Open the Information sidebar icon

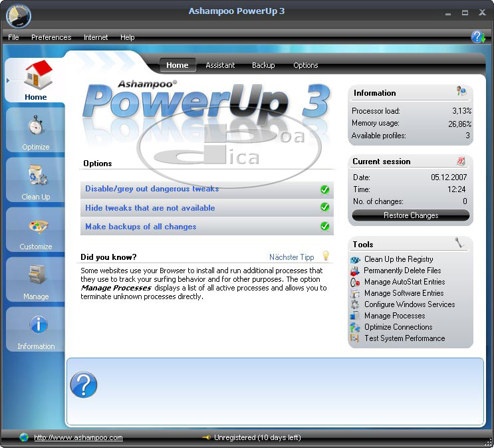tap(36, 326)
